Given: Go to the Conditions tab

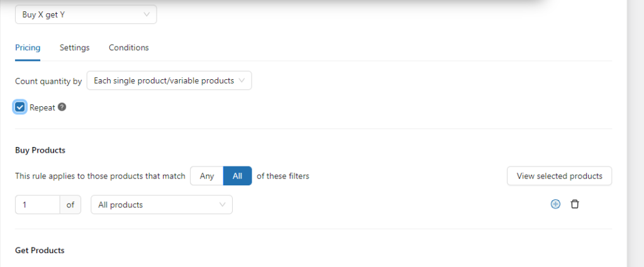Looking at the screenshot, I should coord(128,48).
